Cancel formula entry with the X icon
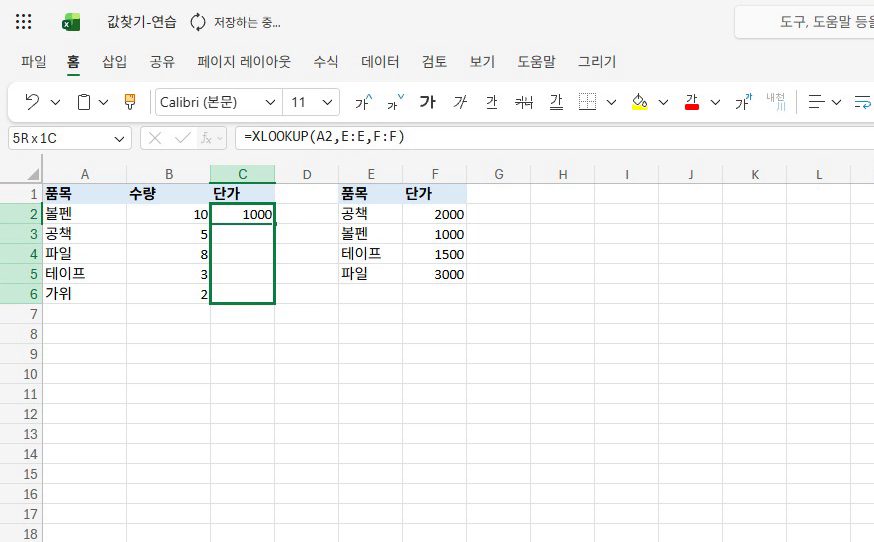 click(x=155, y=138)
